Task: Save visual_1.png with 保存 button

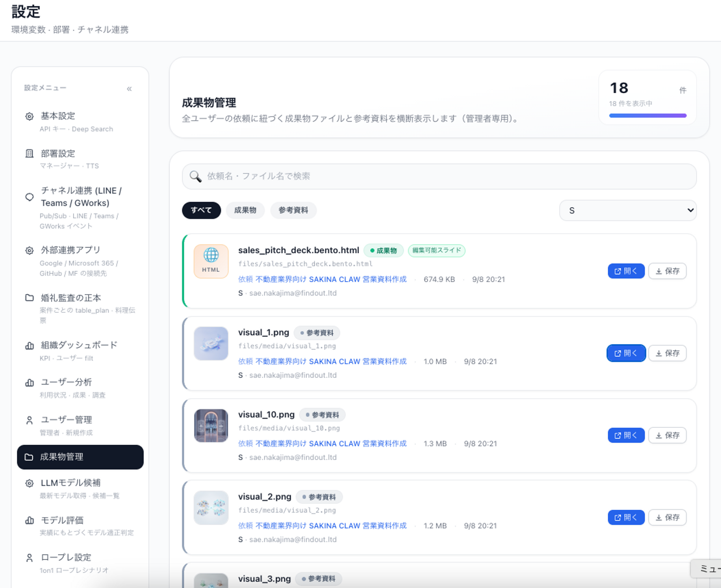Action: coord(667,353)
